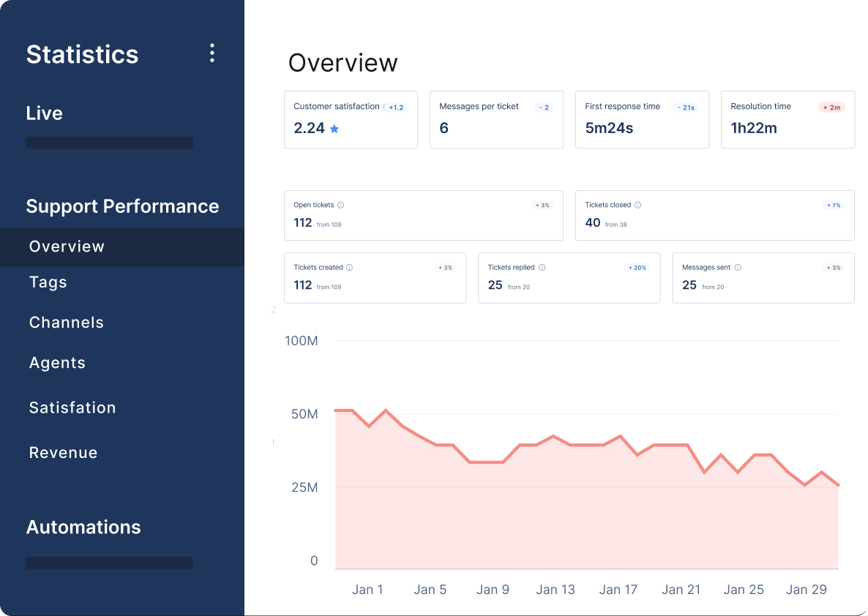Click the star icon beside the 2.24 rating

(335, 128)
